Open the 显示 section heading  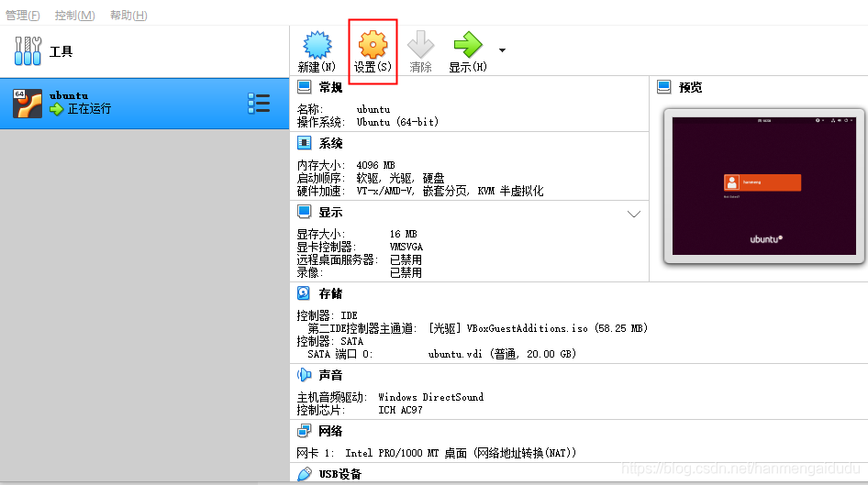[x=330, y=213]
